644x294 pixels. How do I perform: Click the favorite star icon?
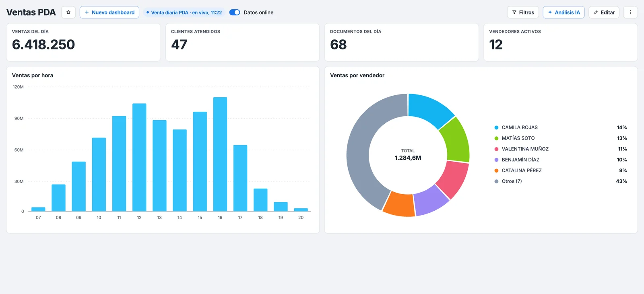(68, 12)
